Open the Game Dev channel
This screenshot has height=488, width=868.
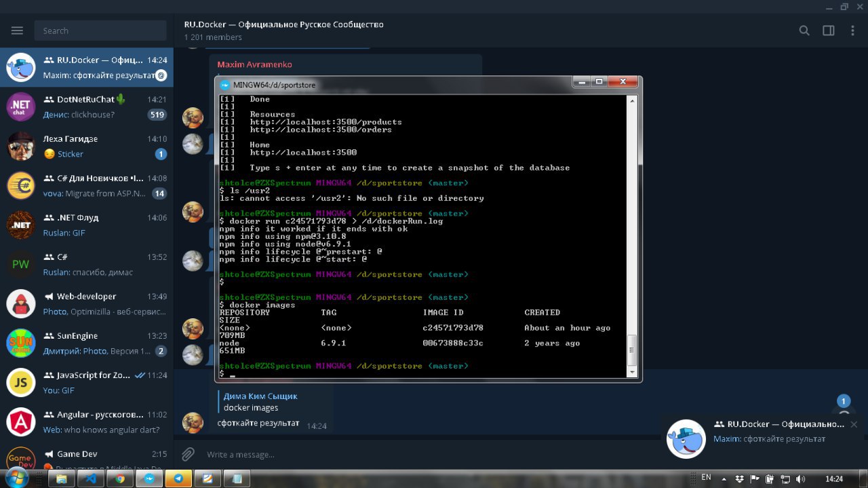[87, 455]
